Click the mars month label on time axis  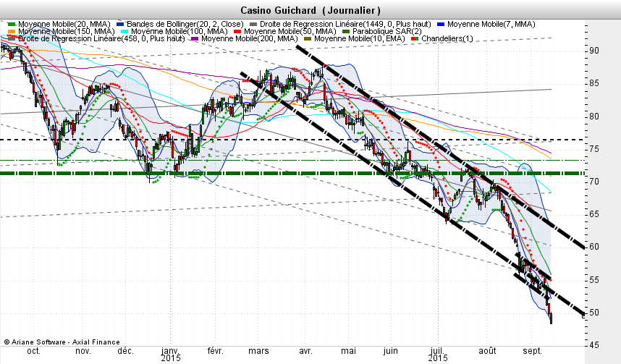[258, 351]
